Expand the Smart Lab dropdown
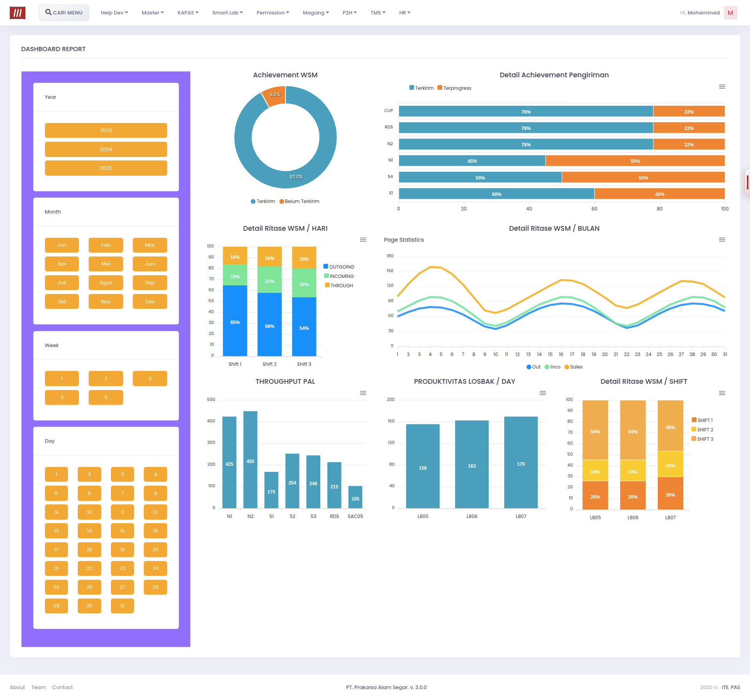Screen dimensions: 750x700 click(227, 13)
